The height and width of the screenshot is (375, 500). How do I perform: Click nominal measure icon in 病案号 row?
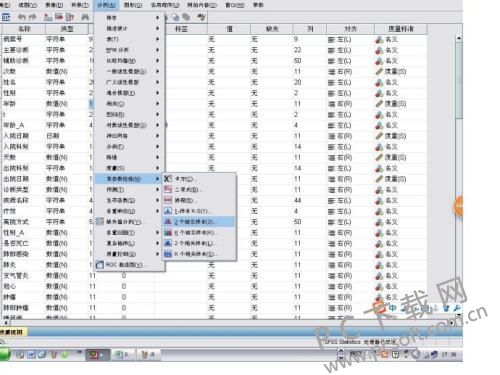point(379,40)
